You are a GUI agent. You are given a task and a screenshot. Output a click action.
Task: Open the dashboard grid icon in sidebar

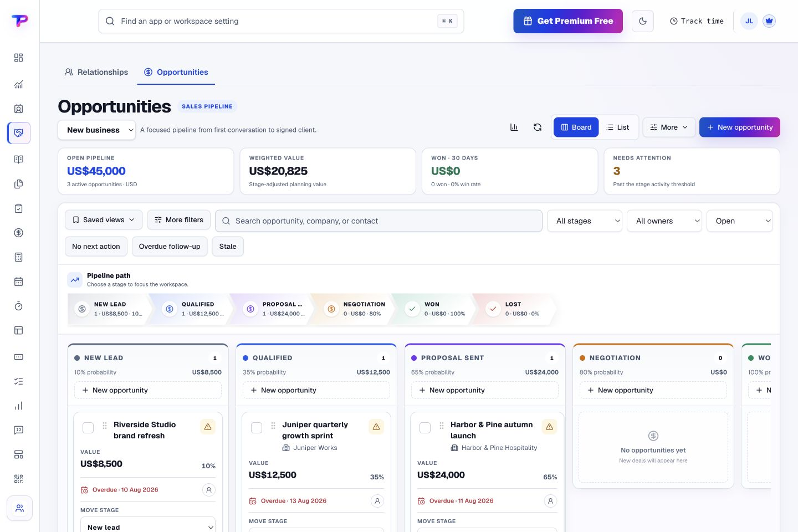point(18,58)
